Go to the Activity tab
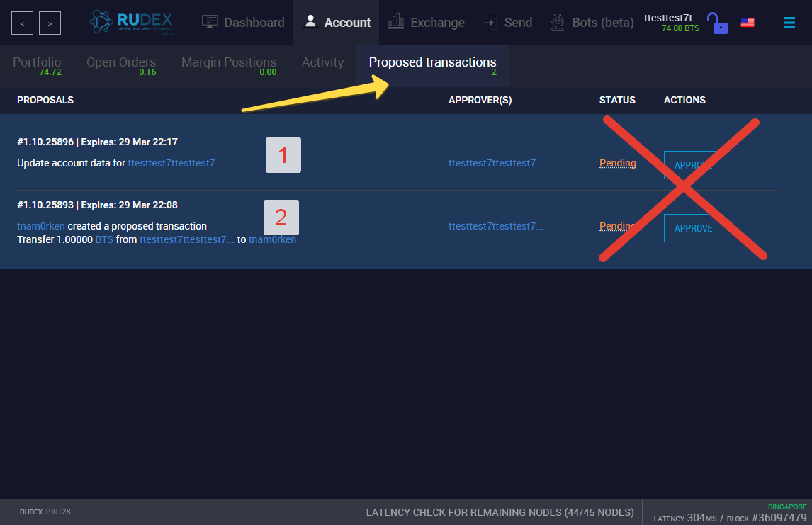 click(322, 62)
